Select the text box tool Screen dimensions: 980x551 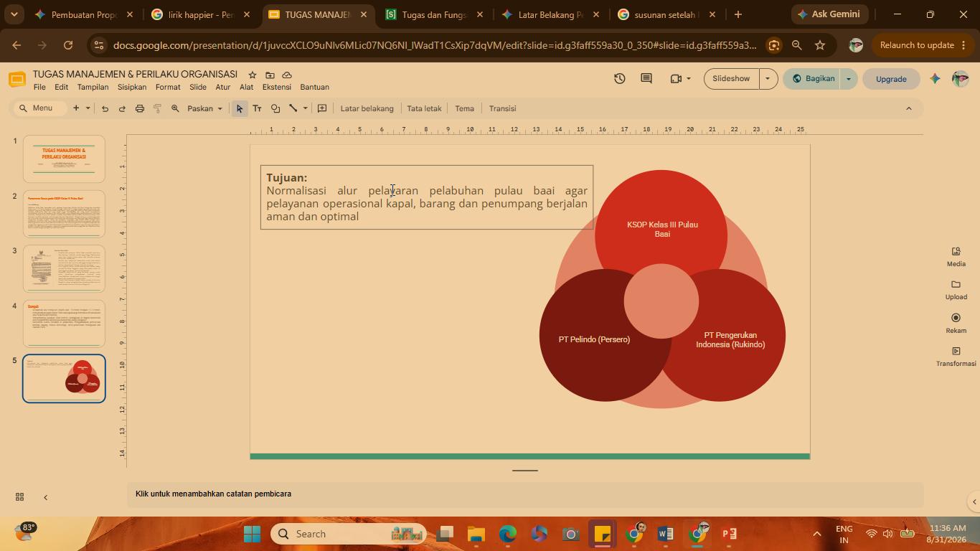pos(257,108)
